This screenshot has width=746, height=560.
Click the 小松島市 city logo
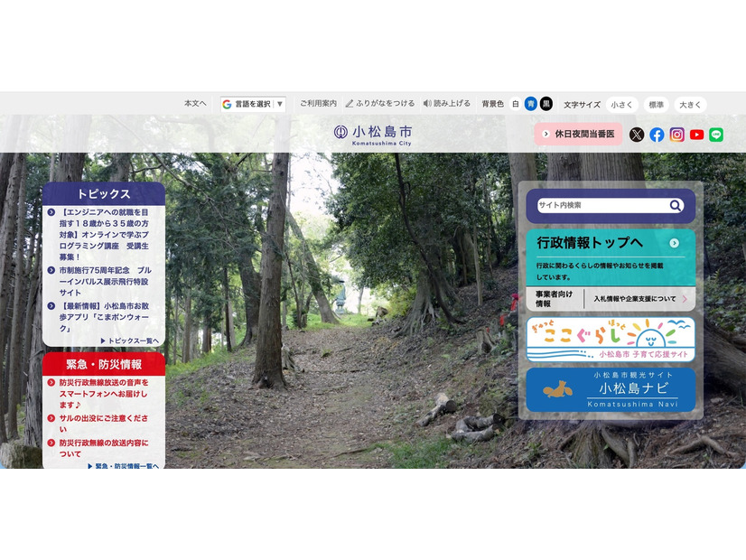[x=372, y=135]
